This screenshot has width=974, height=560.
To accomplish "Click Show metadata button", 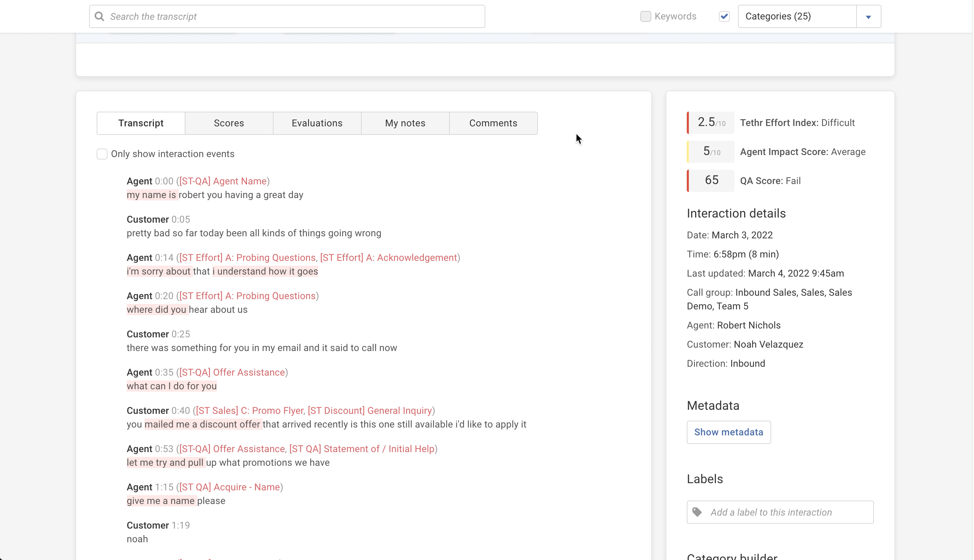I will (x=728, y=432).
